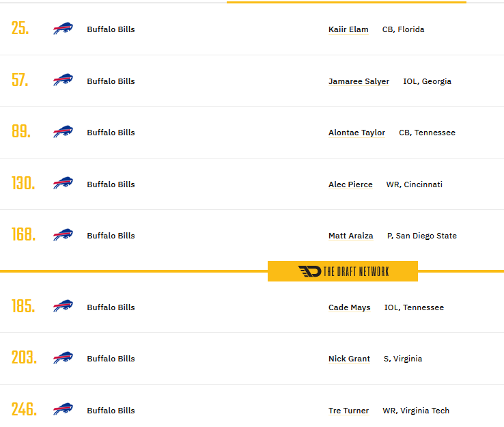Click the Bills logo beside pick 185

pyautogui.click(x=63, y=306)
